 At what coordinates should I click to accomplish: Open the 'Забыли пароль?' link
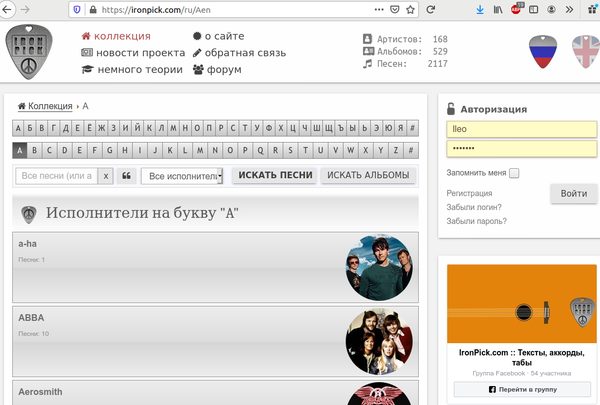(476, 221)
